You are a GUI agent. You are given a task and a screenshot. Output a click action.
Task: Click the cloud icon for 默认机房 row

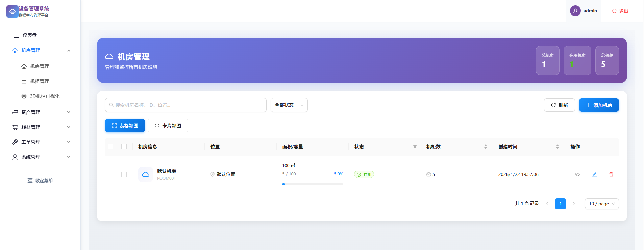[146, 174]
